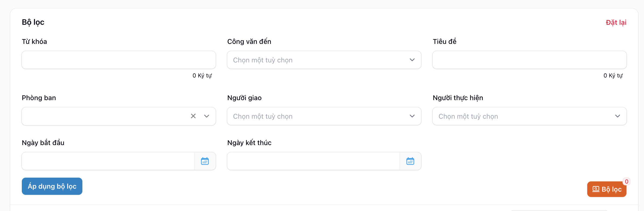The height and width of the screenshot is (211, 644).
Task: Click the Đặt lại reset link
Action: click(616, 22)
